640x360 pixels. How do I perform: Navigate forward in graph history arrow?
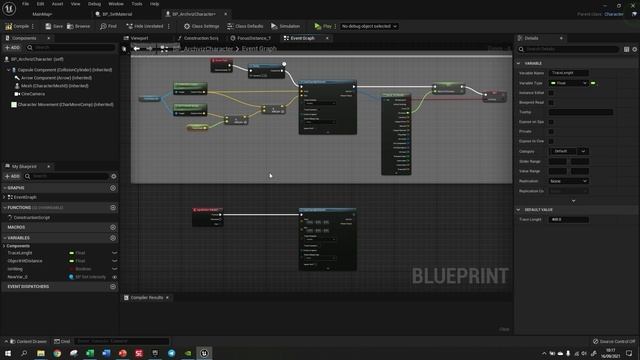[x=149, y=49]
